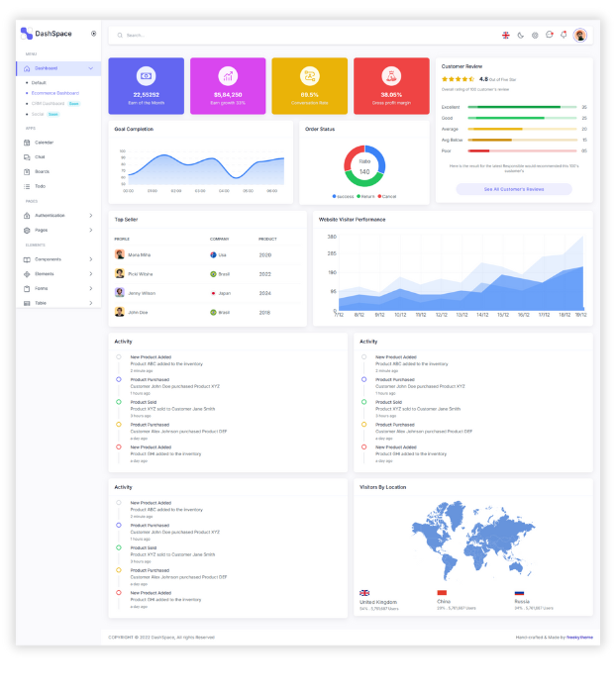Click the user profile avatar
This screenshot has height=693, width=616.
579,35
